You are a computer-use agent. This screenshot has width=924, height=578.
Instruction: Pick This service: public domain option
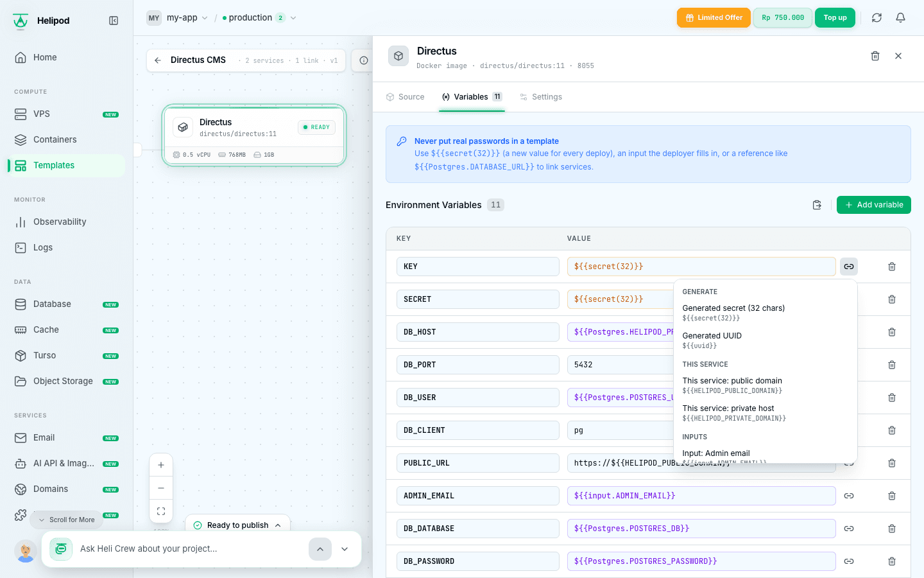point(766,385)
